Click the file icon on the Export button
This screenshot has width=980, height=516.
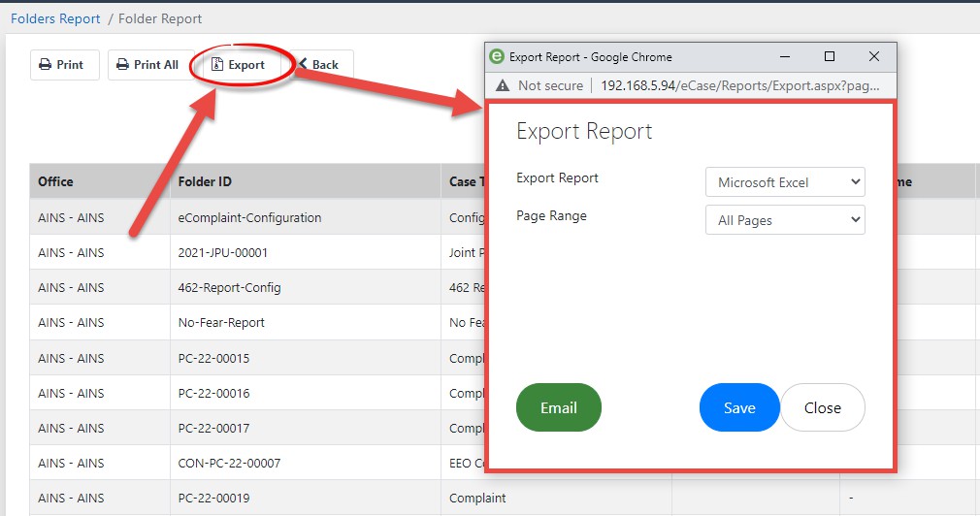[x=217, y=64]
